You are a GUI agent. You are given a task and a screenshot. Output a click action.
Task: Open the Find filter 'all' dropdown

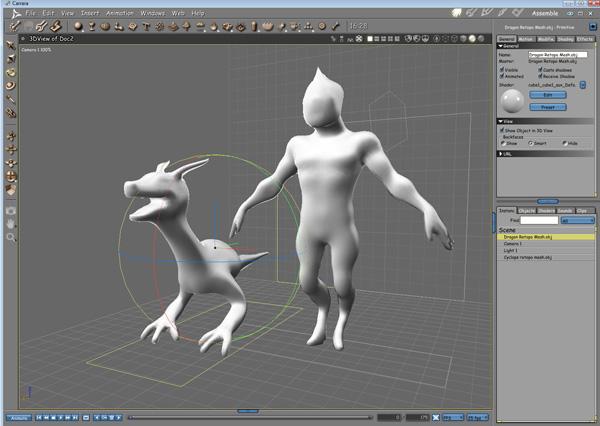(x=577, y=220)
